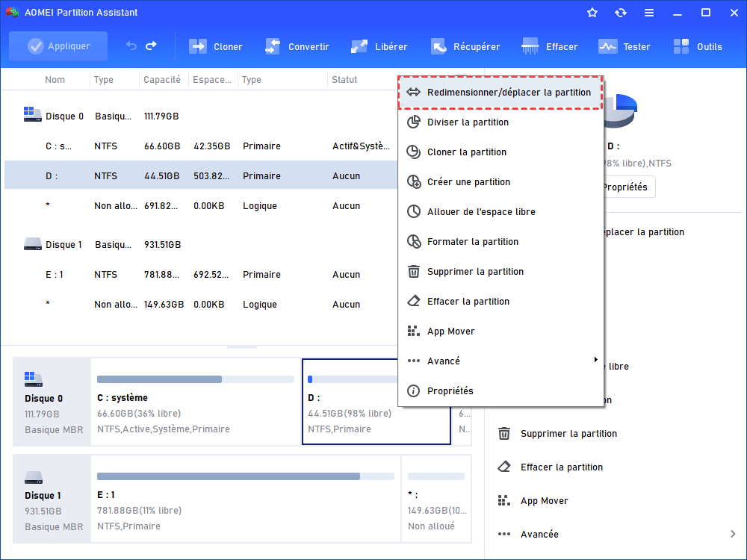The image size is (747, 560).
Task: Click the App Mover grid icon in context menu
Action: coord(414,331)
